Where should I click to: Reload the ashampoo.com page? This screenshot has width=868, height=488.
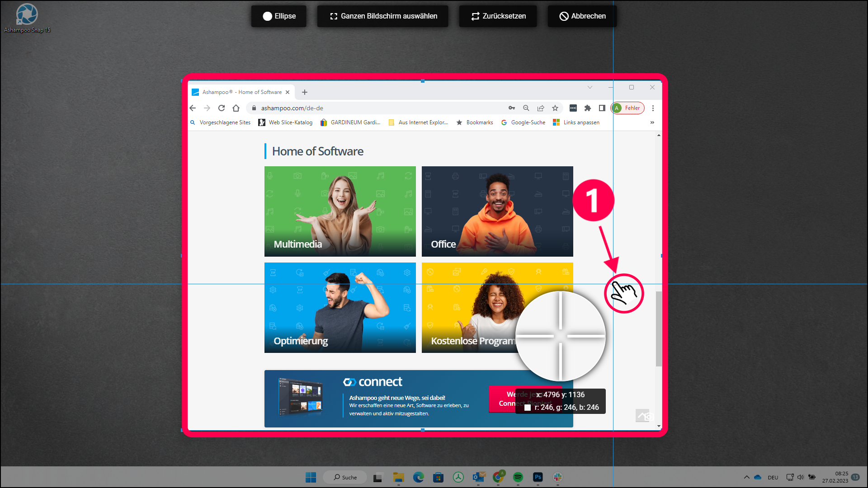coord(222,108)
